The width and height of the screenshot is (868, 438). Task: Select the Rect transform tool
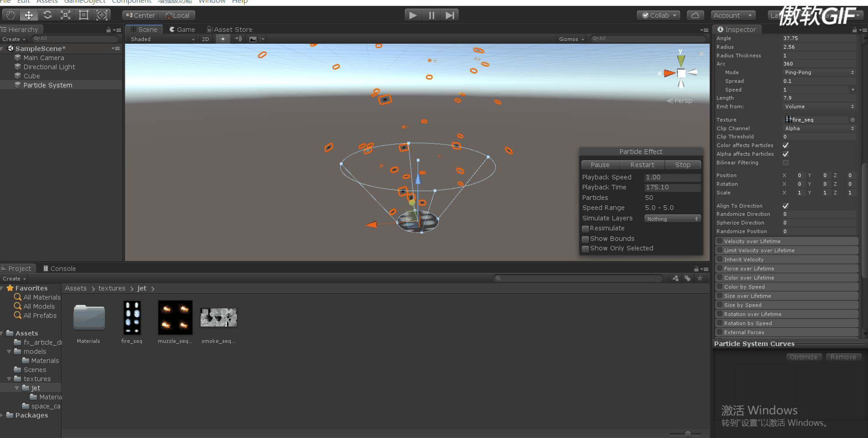tap(84, 15)
